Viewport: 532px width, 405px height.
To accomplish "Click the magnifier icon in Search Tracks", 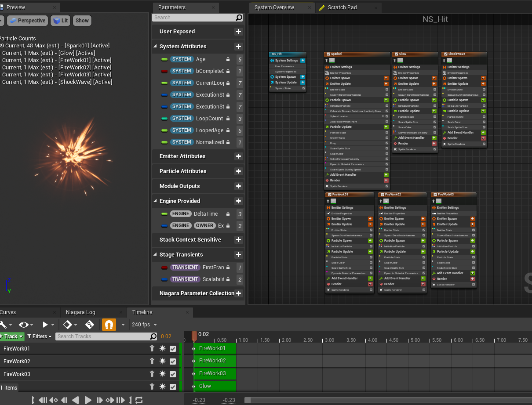I will click(153, 336).
